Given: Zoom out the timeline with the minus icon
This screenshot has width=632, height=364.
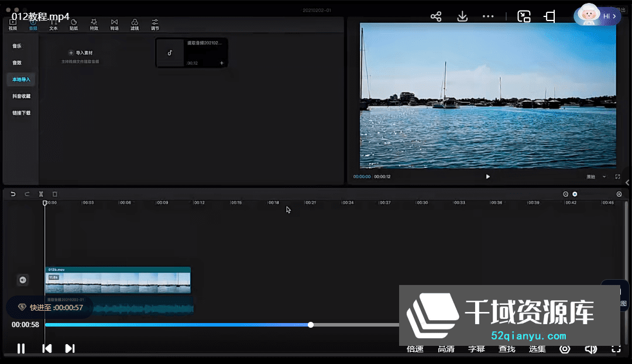Looking at the screenshot, I should pos(565,194).
